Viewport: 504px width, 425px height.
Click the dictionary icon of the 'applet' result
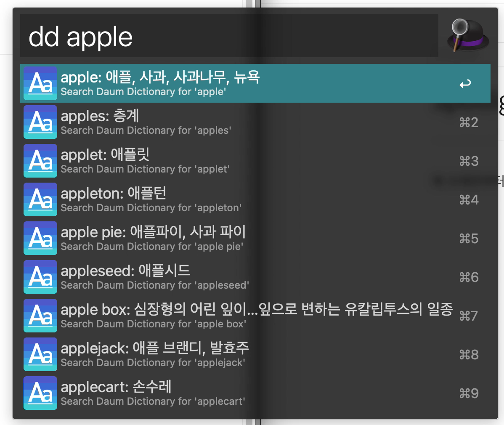[40, 161]
